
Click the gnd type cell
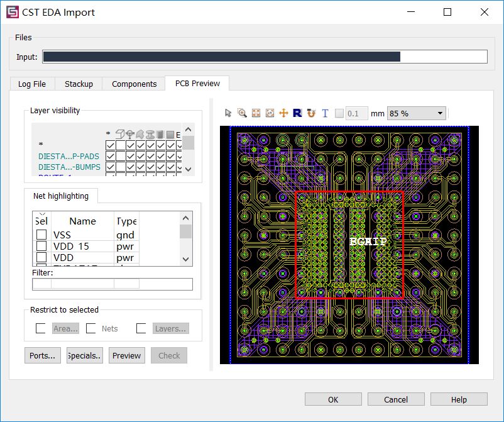[x=125, y=235]
